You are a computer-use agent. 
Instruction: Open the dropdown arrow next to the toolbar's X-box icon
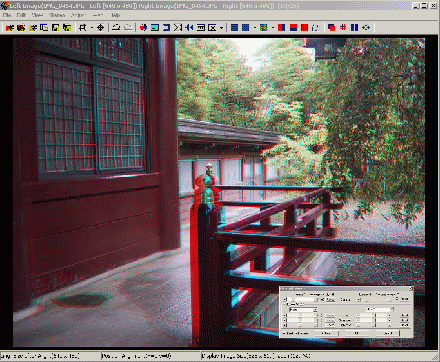point(221,28)
